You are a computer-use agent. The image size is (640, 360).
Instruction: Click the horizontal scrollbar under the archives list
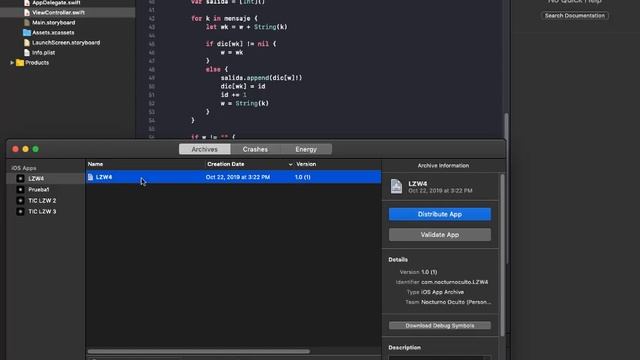pyautogui.click(x=199, y=351)
